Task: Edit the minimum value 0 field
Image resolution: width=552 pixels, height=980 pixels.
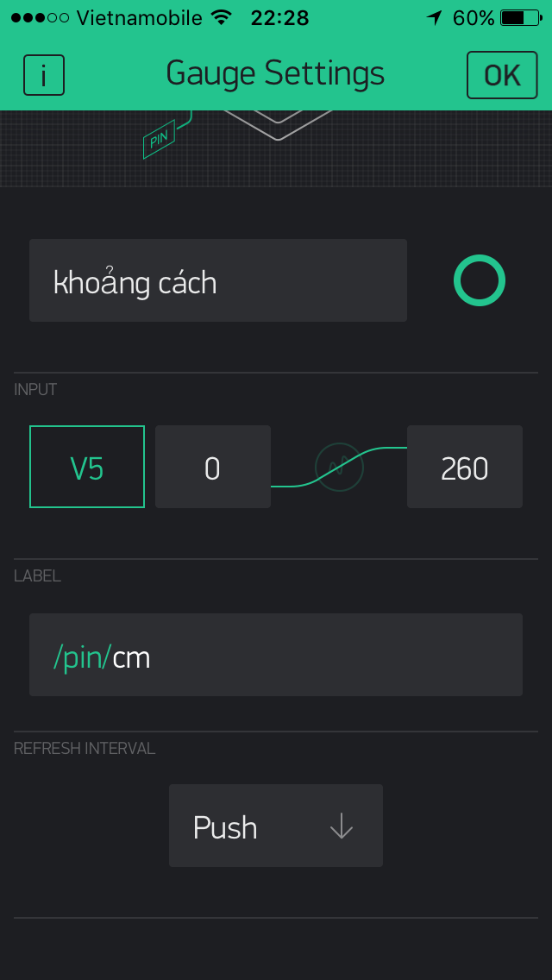Action: (213, 467)
